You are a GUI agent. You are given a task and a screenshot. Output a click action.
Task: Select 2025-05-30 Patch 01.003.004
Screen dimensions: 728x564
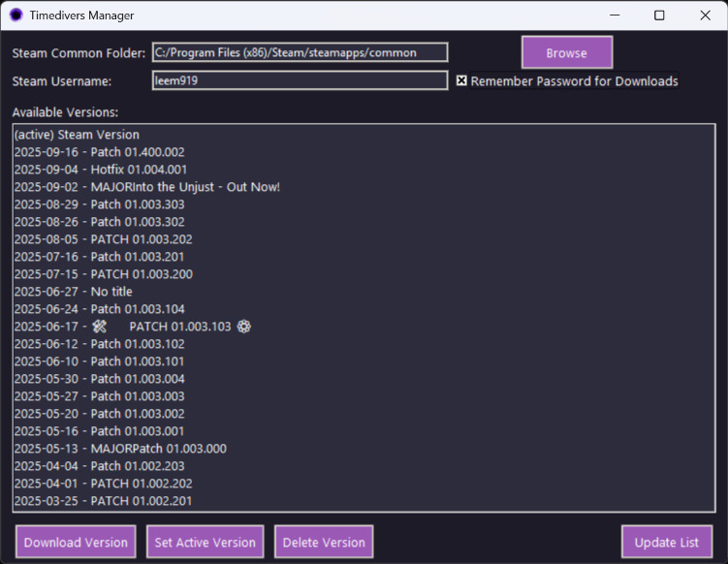pos(364,379)
